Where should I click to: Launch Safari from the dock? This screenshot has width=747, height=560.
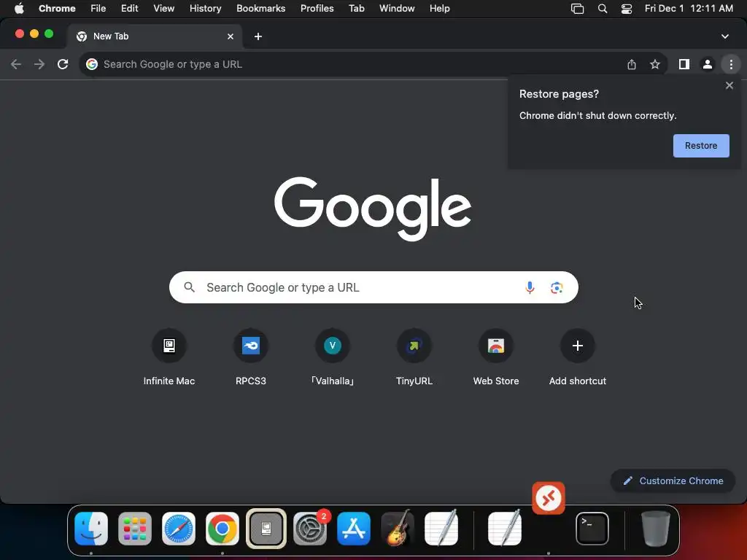point(179,529)
